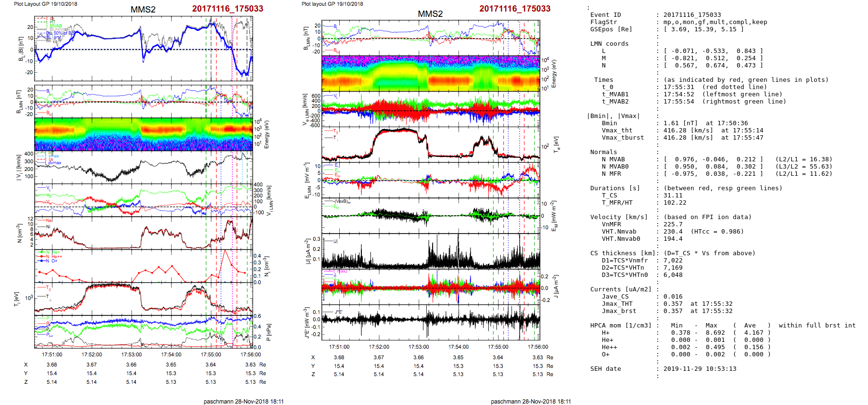Click the VnMFR velocity value 225.7

[673, 224]
